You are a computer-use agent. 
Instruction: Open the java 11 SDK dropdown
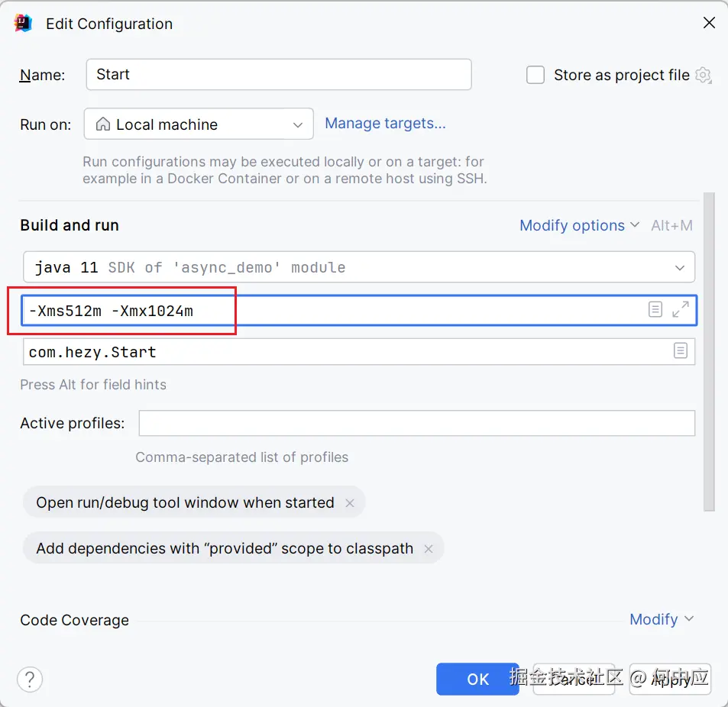click(x=359, y=267)
